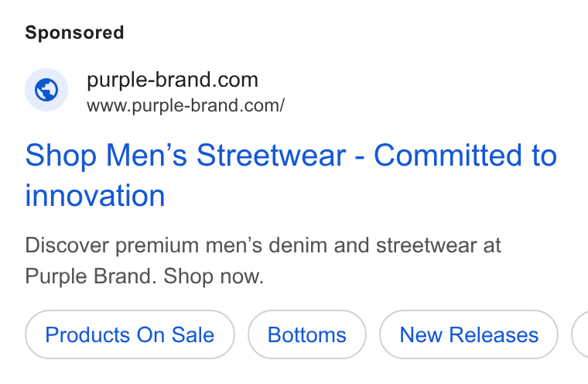The image size is (588, 384).
Task: Click the word Streetwear in the headline
Action: point(271,155)
